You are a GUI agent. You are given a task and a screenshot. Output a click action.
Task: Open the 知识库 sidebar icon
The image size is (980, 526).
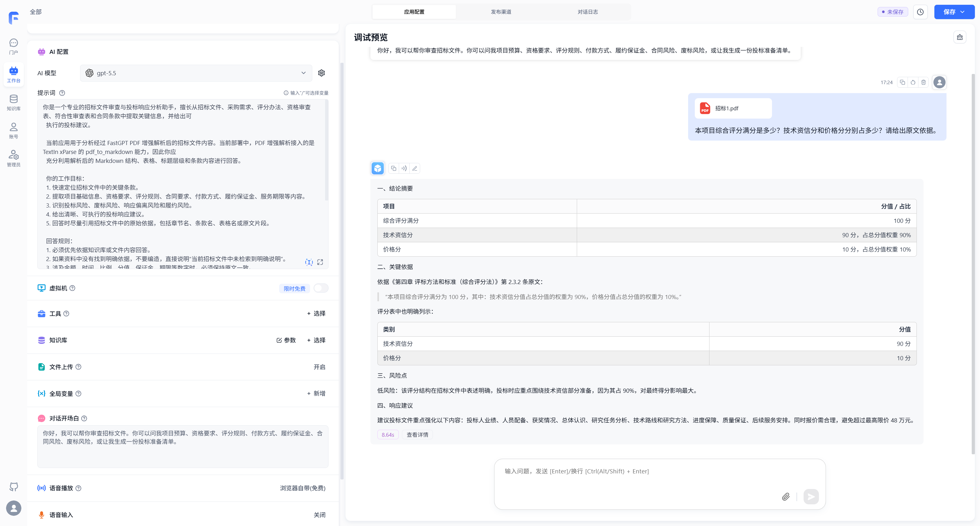[x=14, y=103]
